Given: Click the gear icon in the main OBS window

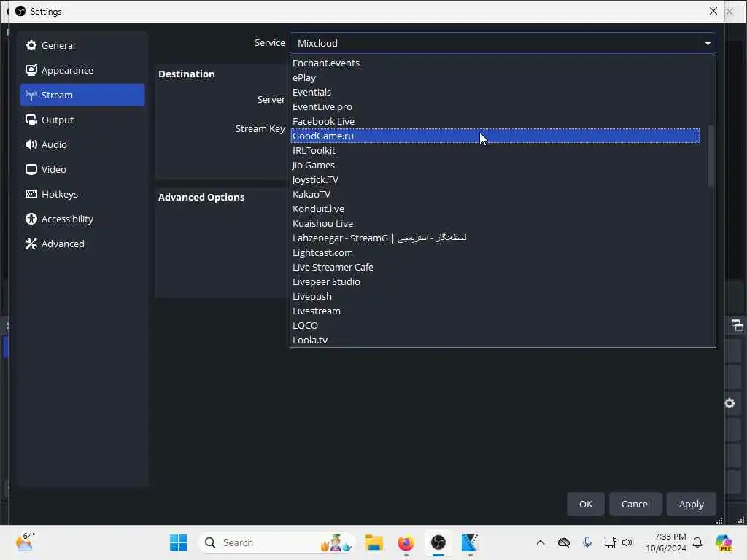Looking at the screenshot, I should click(x=729, y=403).
